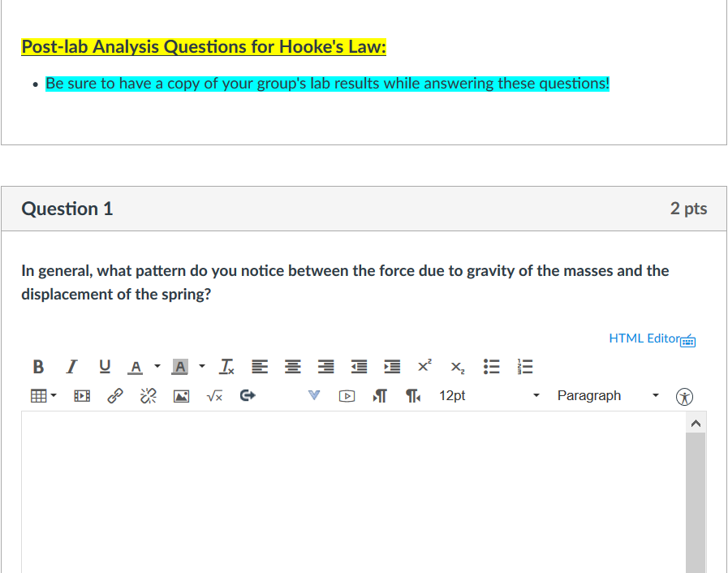
Task: Switch to the HTML Editor link
Action: [645, 338]
